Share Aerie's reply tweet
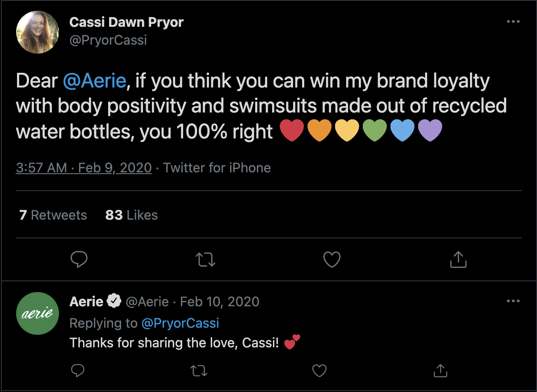Image resolution: width=537 pixels, height=392 pixels. (x=440, y=370)
